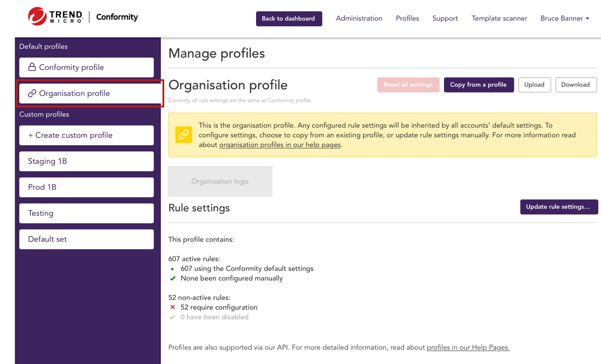Click the Rule settings heading
The height and width of the screenshot is (364, 601).
[199, 208]
